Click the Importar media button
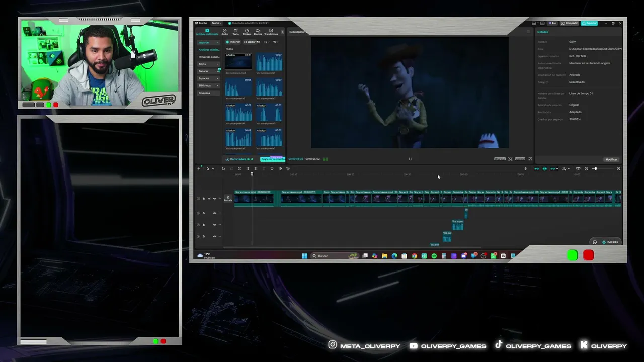Image resolution: width=644 pixels, height=362 pixels. coord(233,42)
